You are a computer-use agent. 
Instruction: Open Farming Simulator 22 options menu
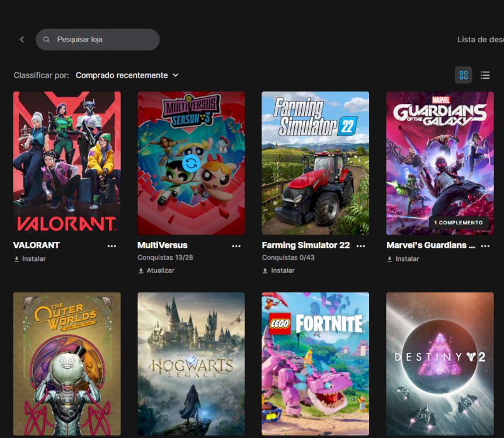(x=360, y=246)
